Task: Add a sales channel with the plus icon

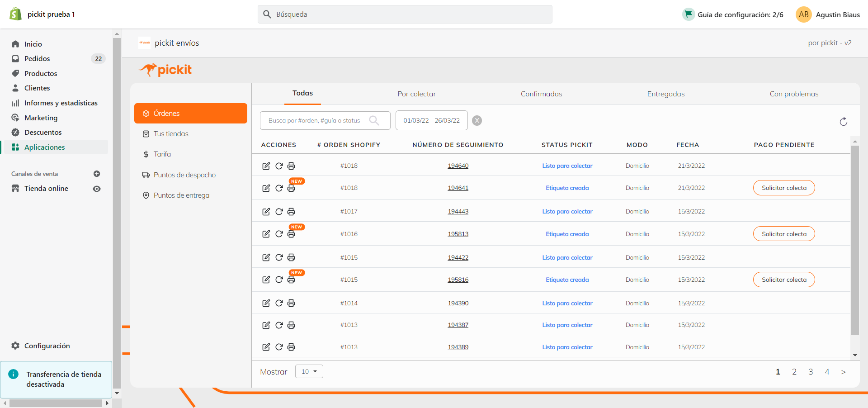Action: tap(96, 174)
